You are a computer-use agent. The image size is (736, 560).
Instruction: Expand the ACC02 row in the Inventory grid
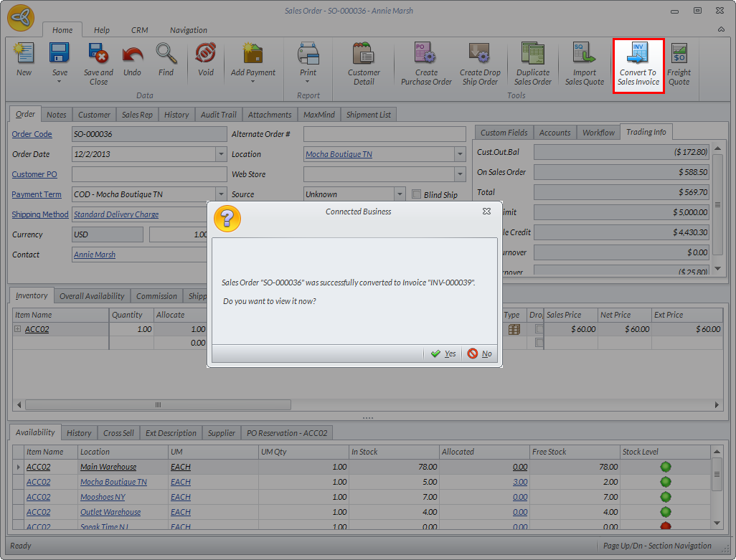click(18, 329)
